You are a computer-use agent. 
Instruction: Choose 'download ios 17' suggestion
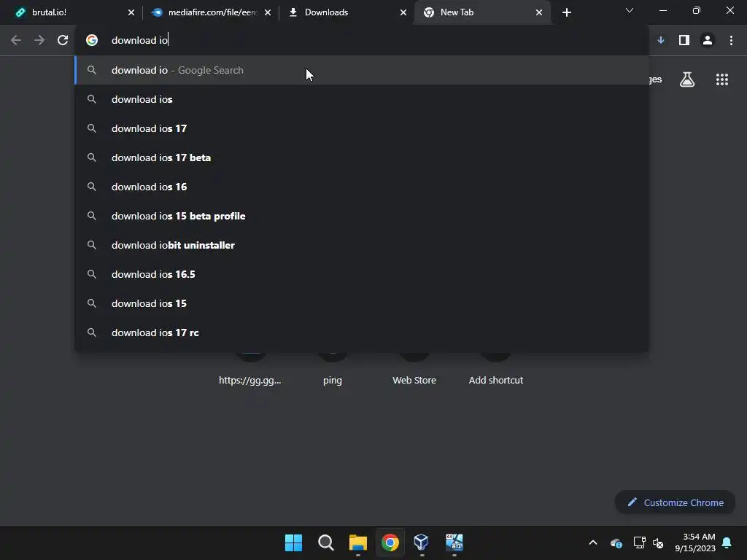362,128
